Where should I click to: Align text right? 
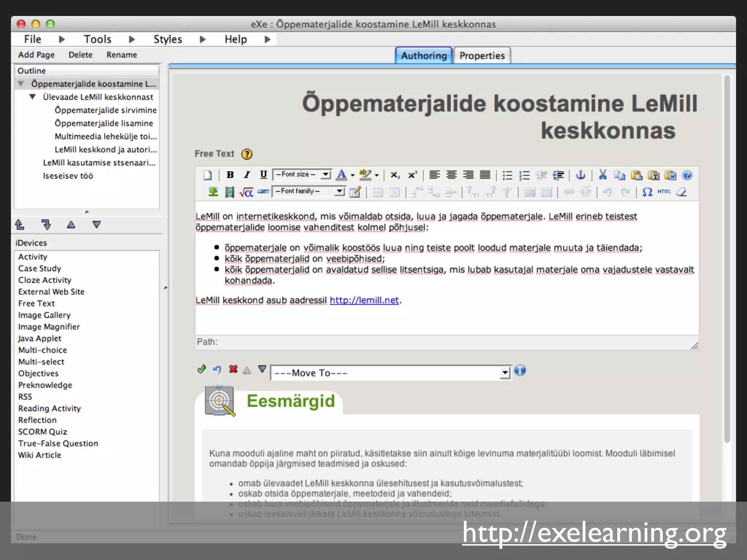468,175
